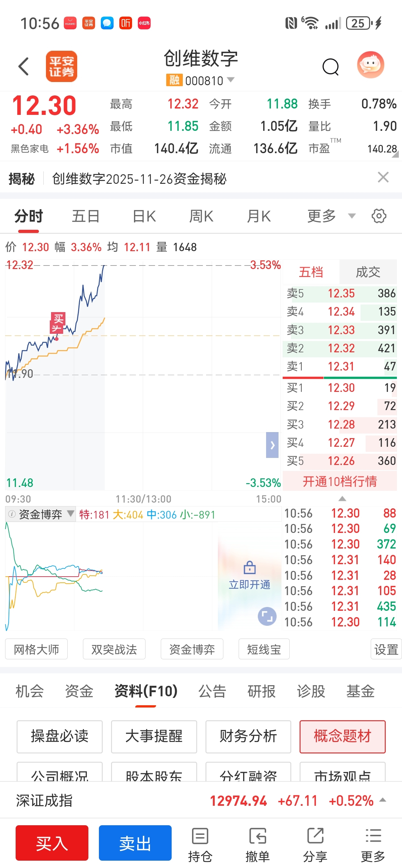
Task: Expand the 深证成指 index bar arrow
Action: tap(383, 800)
